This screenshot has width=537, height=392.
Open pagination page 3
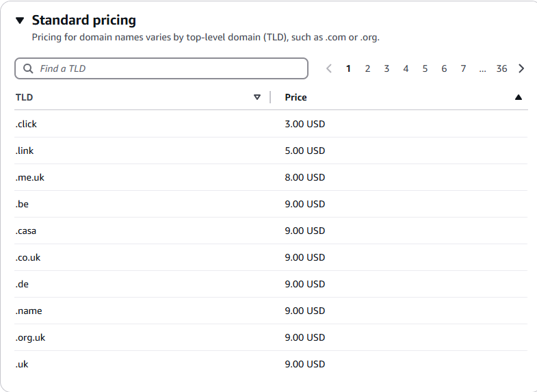point(387,68)
